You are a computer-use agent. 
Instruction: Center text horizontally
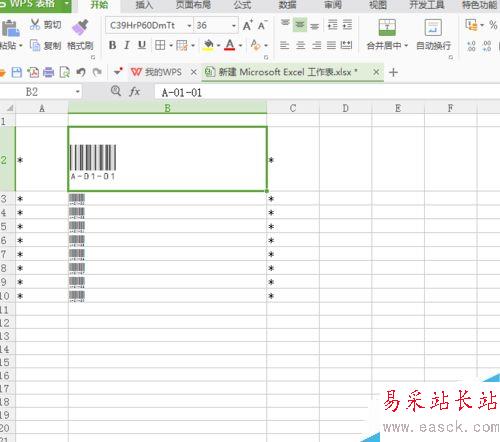[x=300, y=45]
